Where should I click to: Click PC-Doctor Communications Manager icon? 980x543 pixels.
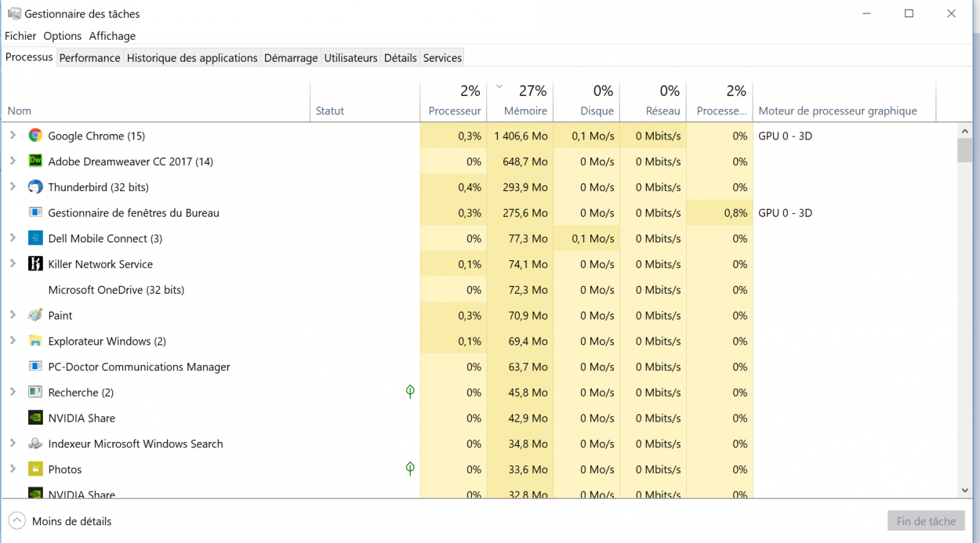(35, 367)
